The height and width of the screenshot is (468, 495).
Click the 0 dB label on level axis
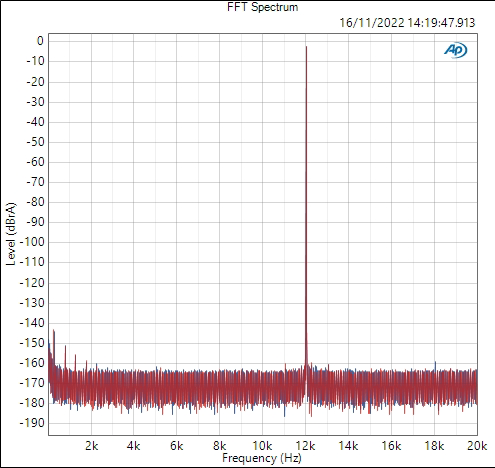click(x=40, y=41)
